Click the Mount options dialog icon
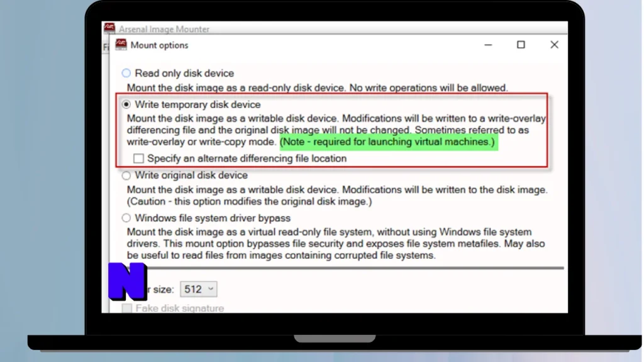The image size is (644, 362). 121,45
